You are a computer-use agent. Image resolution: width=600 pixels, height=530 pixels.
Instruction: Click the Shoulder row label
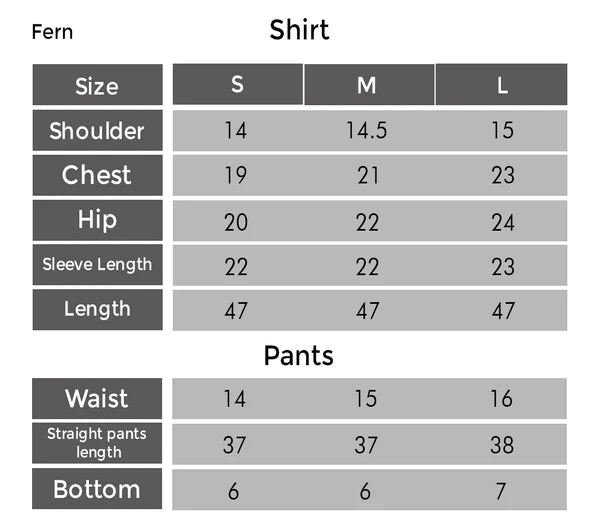tap(97, 131)
